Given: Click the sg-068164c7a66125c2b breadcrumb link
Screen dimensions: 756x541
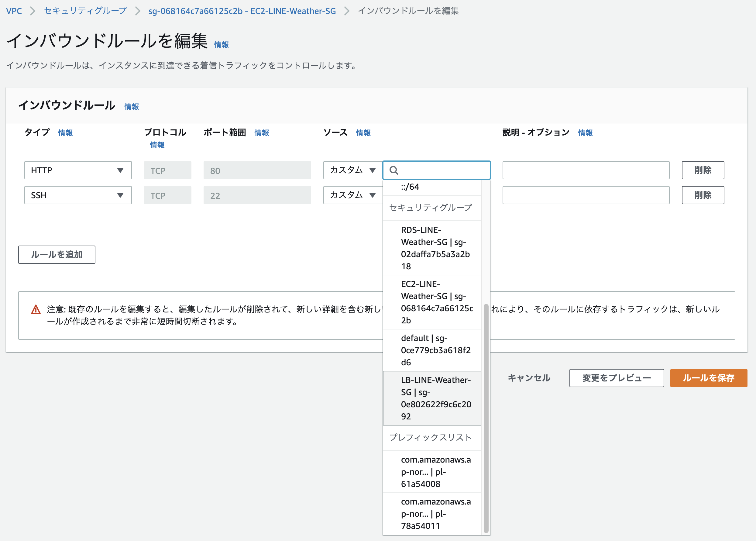Looking at the screenshot, I should click(242, 11).
